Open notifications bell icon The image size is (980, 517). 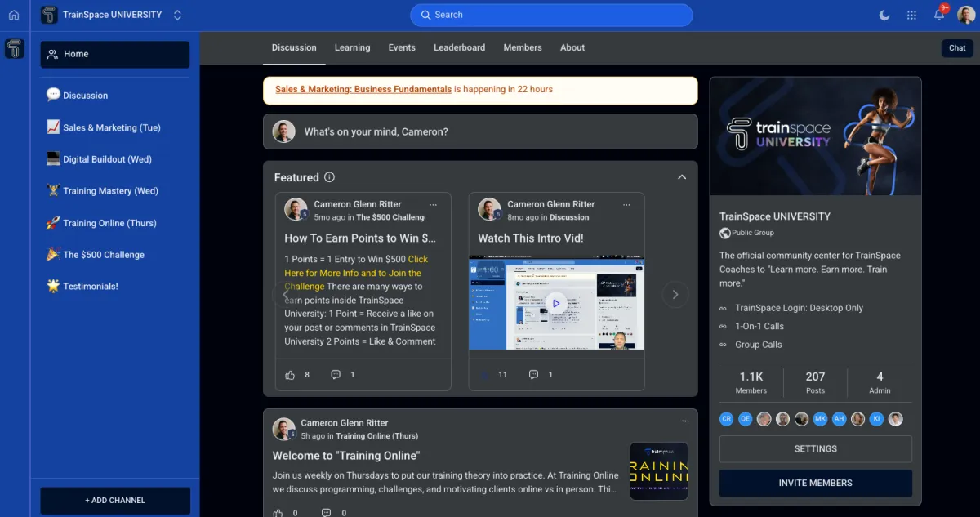[939, 15]
